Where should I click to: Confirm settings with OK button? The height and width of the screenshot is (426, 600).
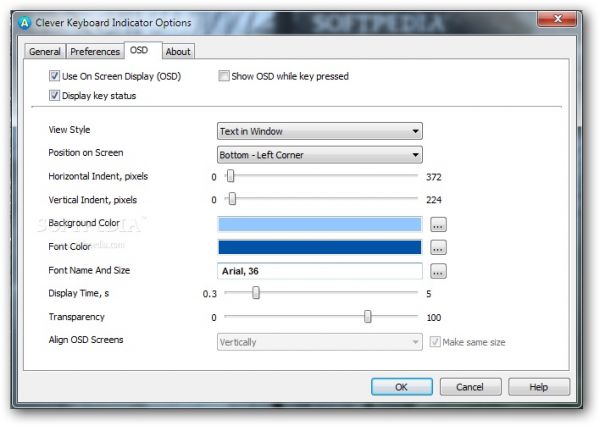point(401,387)
